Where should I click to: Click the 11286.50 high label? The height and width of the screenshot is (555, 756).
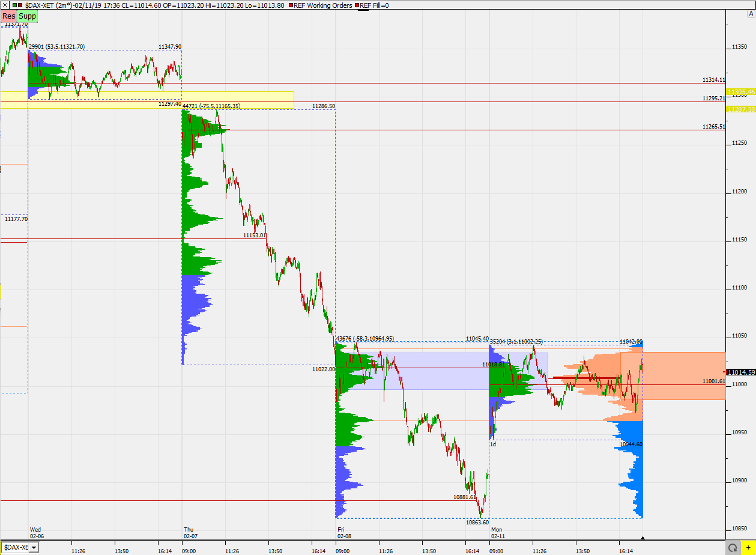(x=324, y=106)
